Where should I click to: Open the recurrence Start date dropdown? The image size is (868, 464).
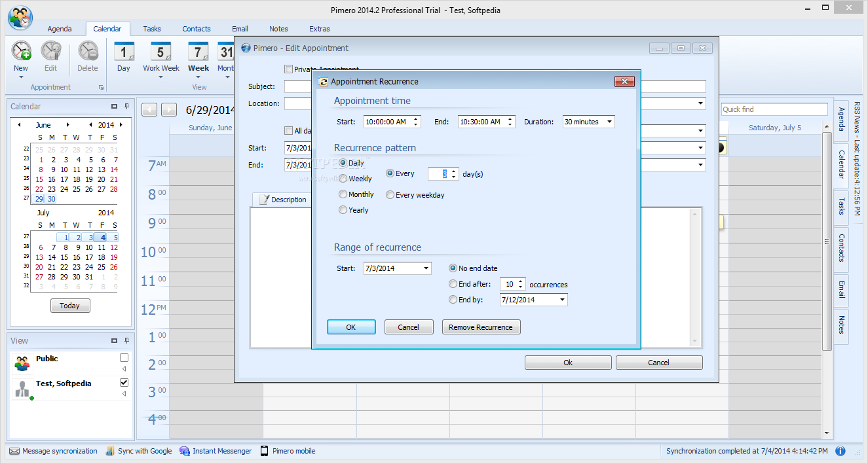click(x=426, y=268)
